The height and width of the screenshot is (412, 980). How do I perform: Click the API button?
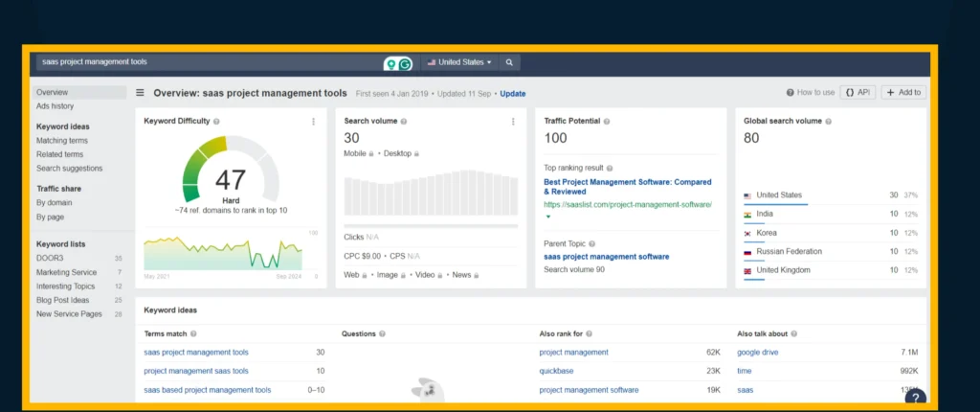[857, 93]
